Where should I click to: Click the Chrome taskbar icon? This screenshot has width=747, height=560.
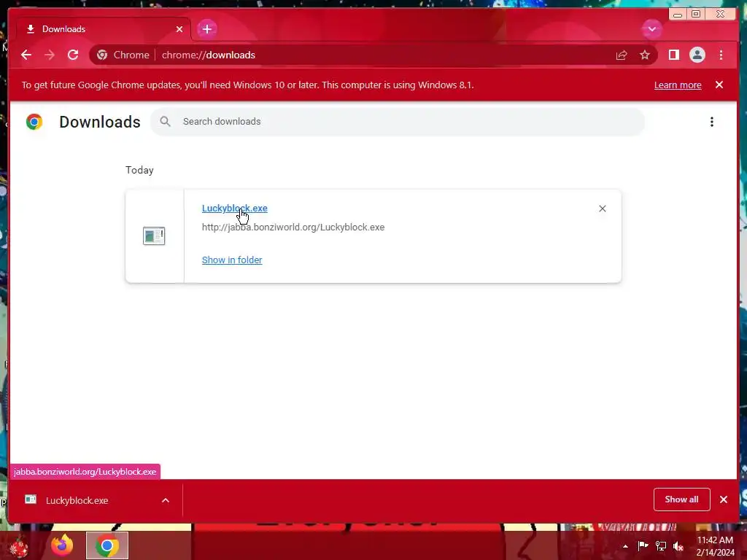[107, 545]
